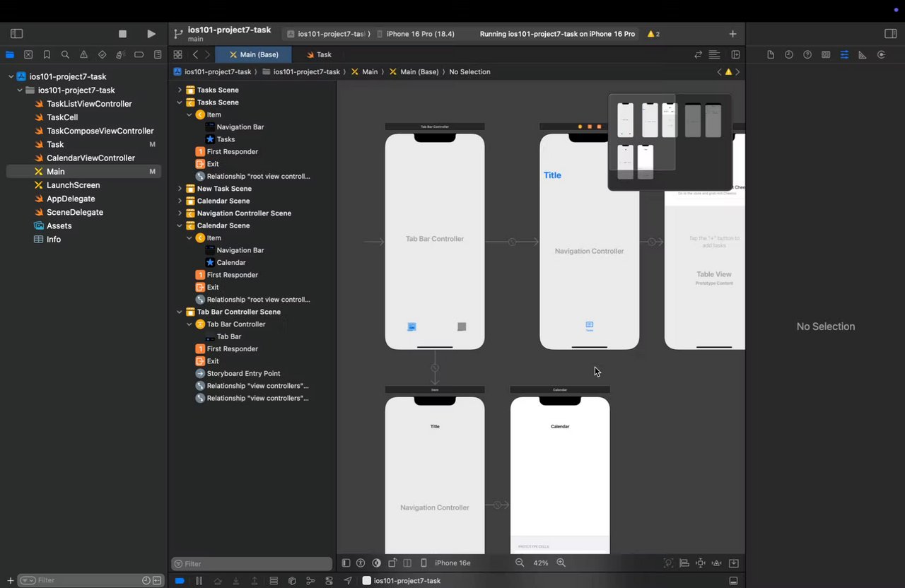905x588 pixels.
Task: Click the plus button to open Library
Action: (x=732, y=34)
